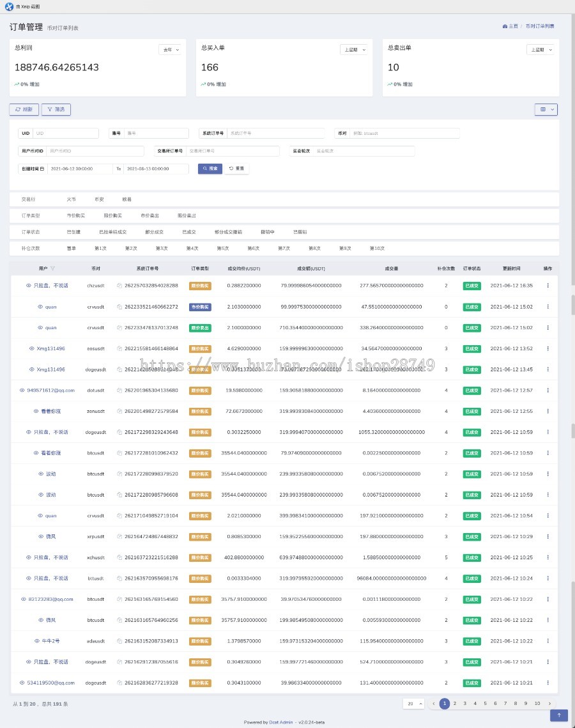Toggle the 筛选 filter panel button
575x728 pixels.
pyautogui.click(x=56, y=109)
